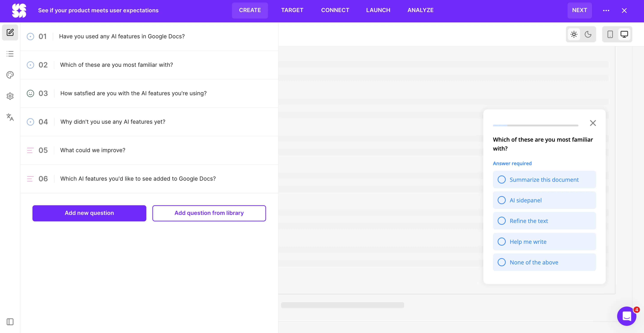Go to the CONNECT tab
The width and height of the screenshot is (644, 333).
[335, 10]
